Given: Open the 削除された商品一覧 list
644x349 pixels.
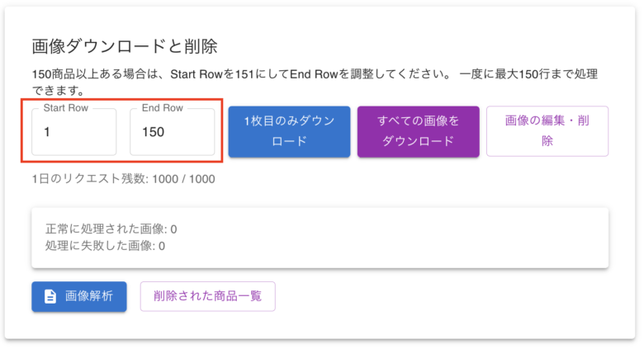Looking at the screenshot, I should click(207, 296).
